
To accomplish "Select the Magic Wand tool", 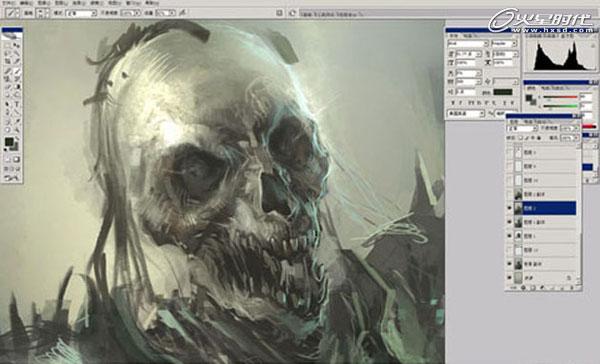I will coord(16,53).
